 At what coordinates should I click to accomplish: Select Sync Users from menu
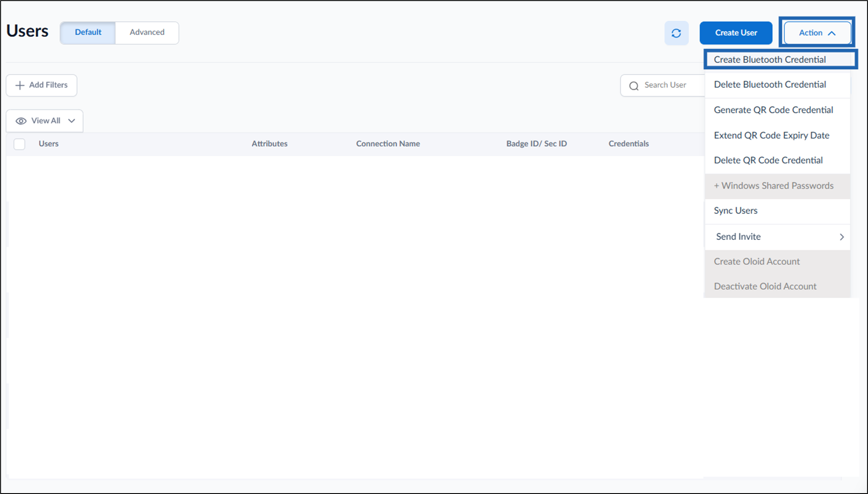(x=777, y=211)
